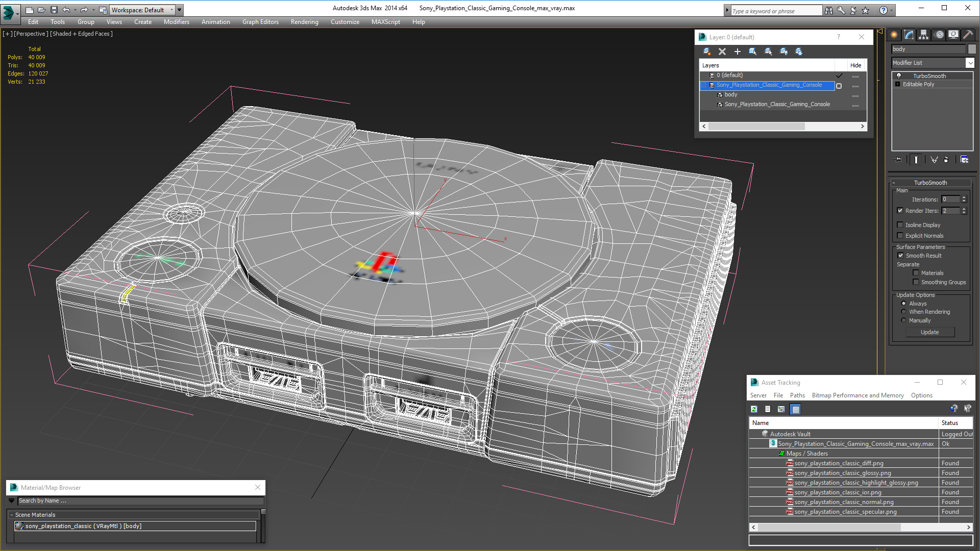The height and width of the screenshot is (551, 980).
Task: Click Freeze/Unfreeze All Layers icon
Action: click(799, 52)
